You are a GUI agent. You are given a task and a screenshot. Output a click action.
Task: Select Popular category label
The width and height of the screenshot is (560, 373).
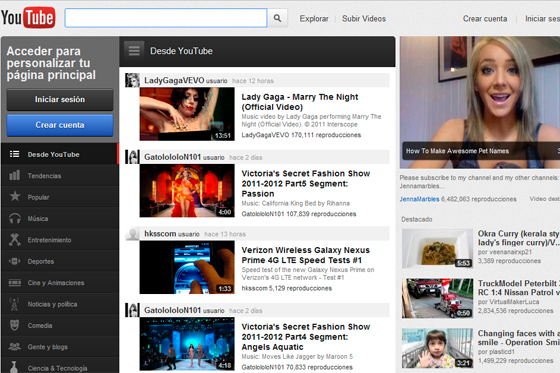38,197
